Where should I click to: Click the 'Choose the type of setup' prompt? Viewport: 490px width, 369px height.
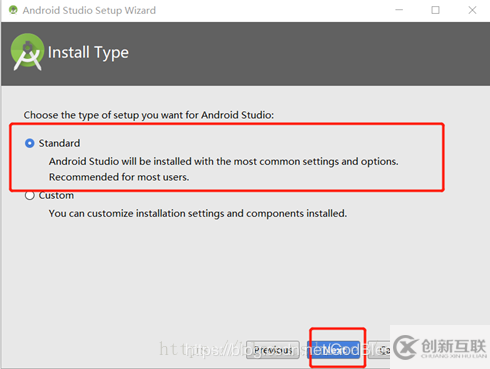149,115
